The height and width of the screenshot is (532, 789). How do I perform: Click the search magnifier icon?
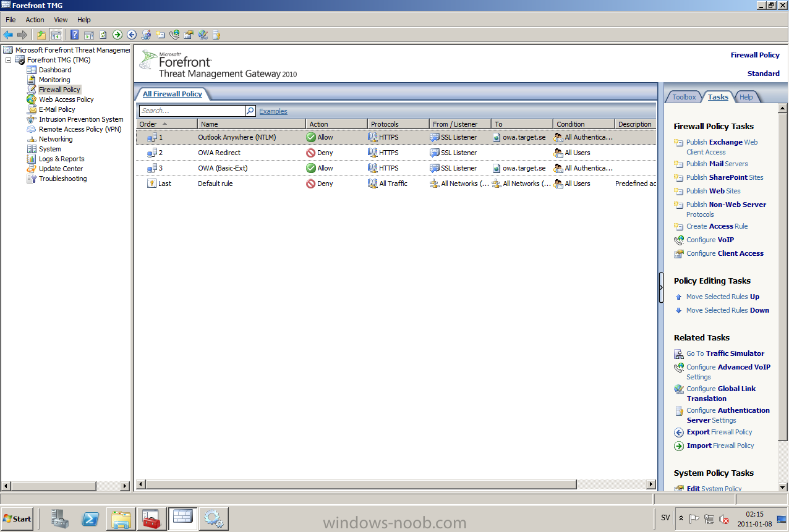(250, 111)
